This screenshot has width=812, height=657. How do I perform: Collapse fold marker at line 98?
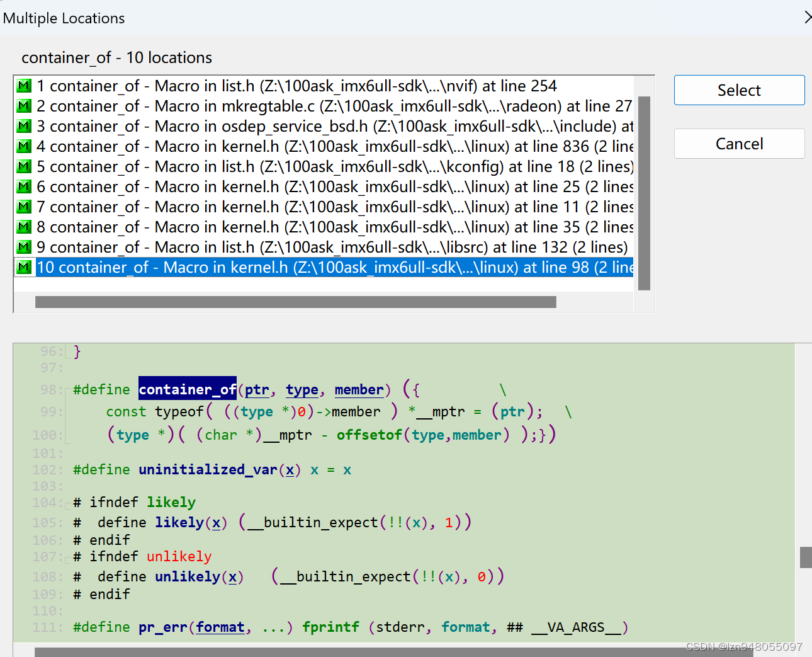coord(67,391)
